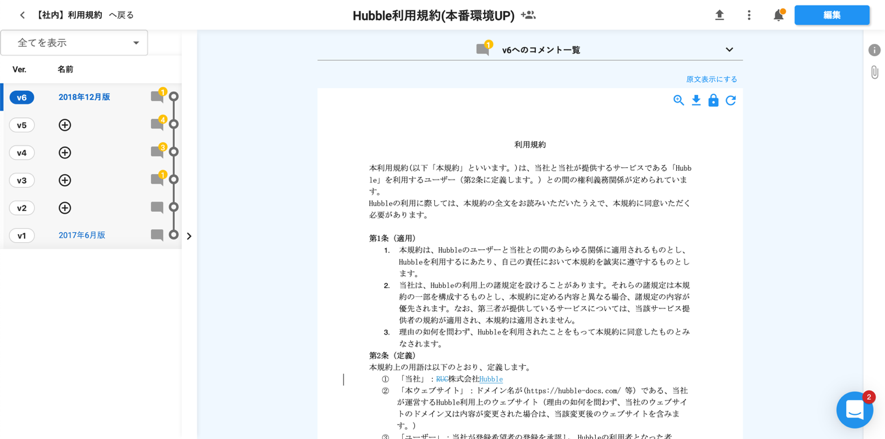885x439 pixels.
Task: Click the 第2条（定義） heading
Action: point(393,355)
